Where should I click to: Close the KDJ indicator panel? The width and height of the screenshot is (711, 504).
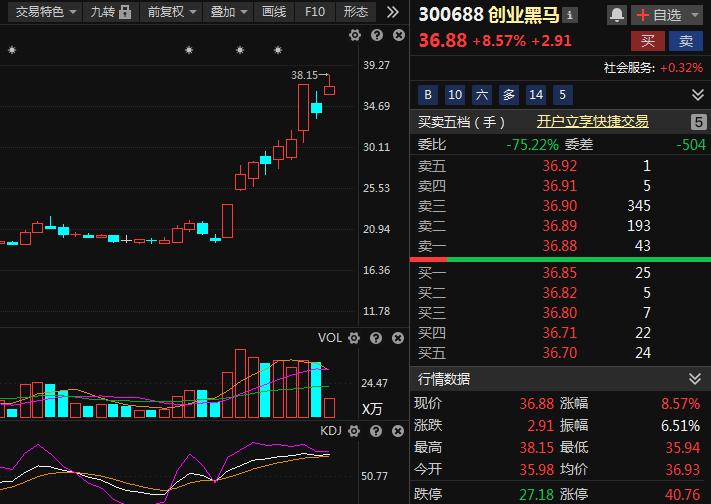(398, 431)
